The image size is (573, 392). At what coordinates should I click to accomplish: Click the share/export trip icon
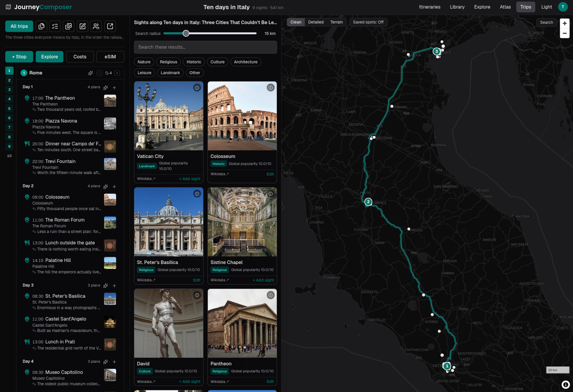point(110,26)
